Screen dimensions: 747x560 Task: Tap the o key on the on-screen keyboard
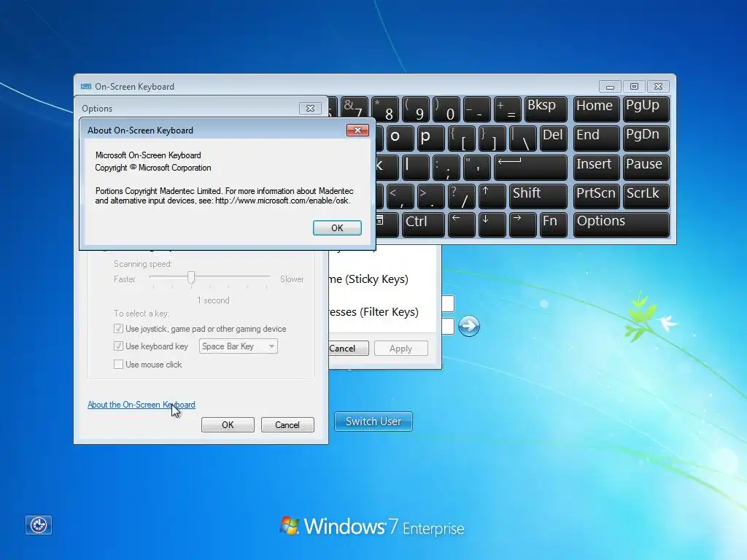(400, 138)
